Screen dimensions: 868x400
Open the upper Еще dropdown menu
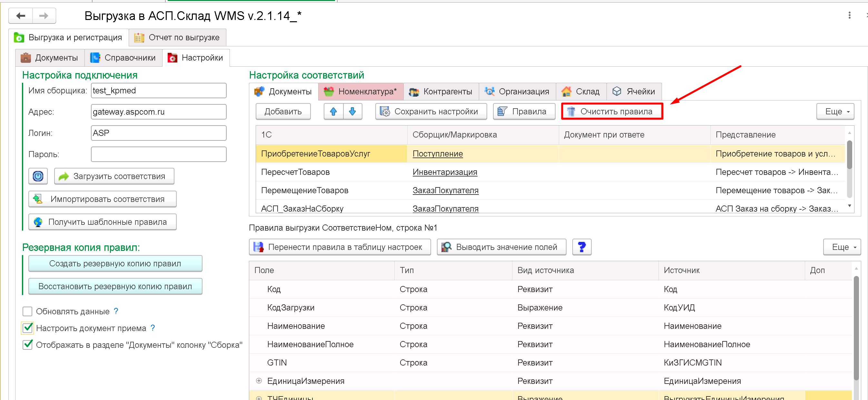click(x=835, y=111)
